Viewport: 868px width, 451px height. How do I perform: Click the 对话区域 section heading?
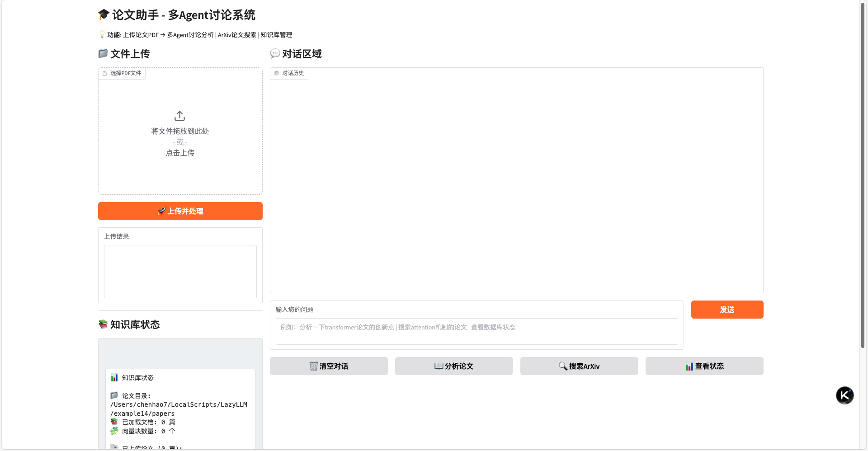pyautogui.click(x=296, y=54)
